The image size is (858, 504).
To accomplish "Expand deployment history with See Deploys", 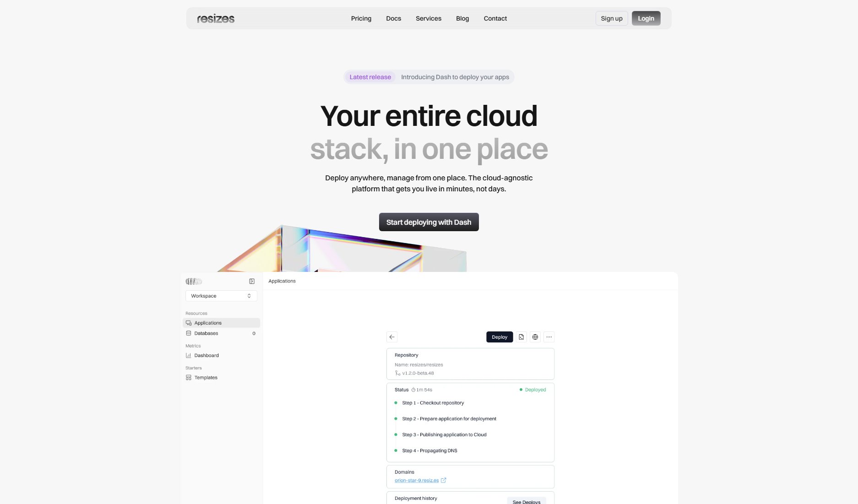I will pos(527,501).
